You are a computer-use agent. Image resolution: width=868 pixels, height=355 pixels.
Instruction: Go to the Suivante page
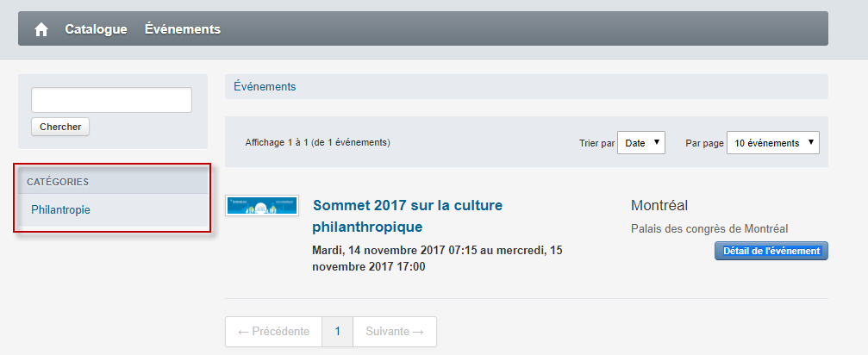click(x=395, y=332)
